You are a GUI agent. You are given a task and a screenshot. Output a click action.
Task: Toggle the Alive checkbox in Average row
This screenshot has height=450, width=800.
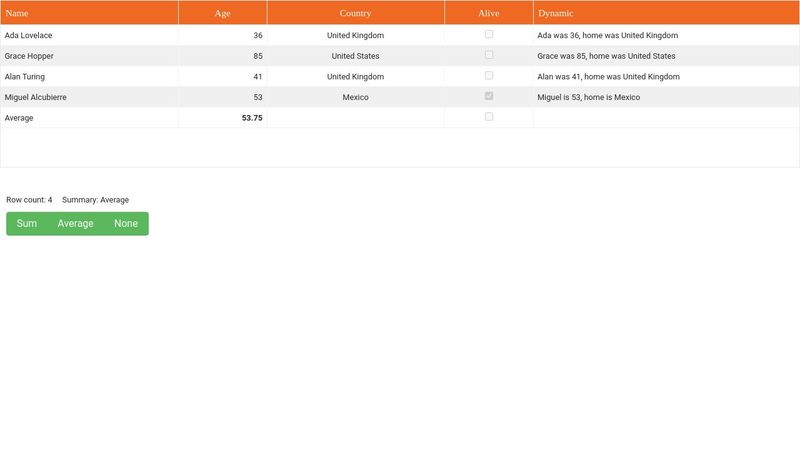(489, 117)
